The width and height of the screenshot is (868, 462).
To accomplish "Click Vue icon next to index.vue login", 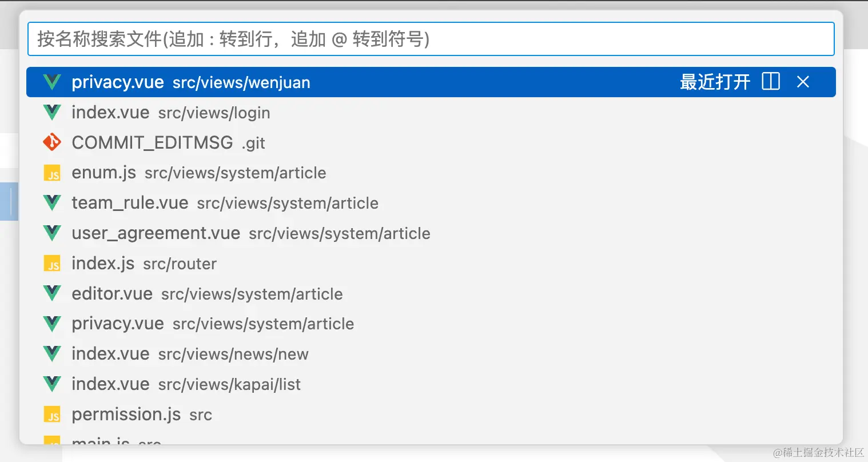I will (52, 113).
